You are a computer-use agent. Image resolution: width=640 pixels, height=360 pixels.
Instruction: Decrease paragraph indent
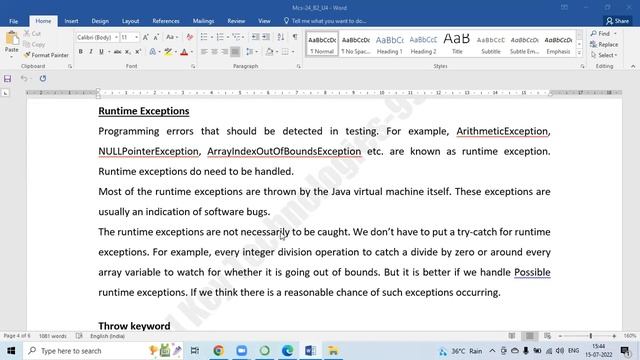256,37
